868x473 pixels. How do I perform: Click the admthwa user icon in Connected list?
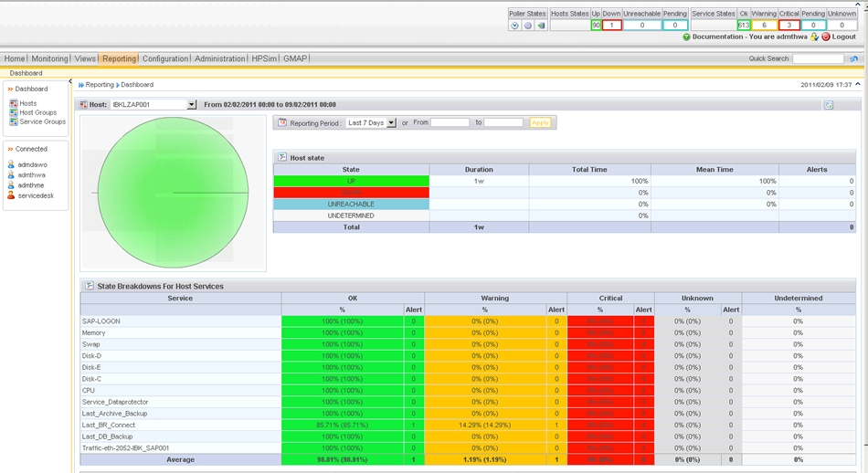coord(11,174)
